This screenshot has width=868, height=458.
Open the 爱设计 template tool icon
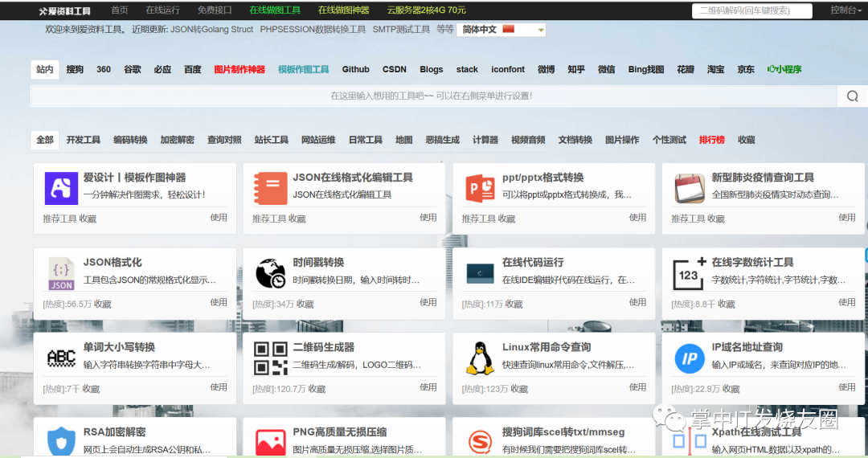61,188
